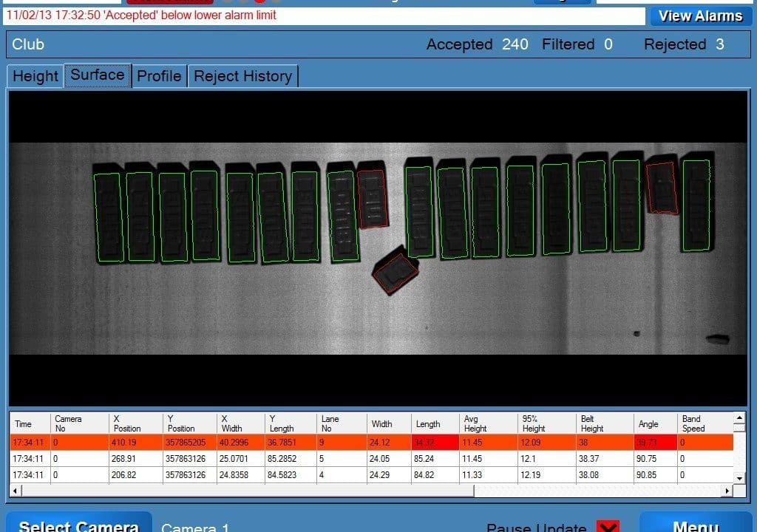The width and height of the screenshot is (757, 532).
Task: Click the table's scroll right arrow
Action: 727,491
